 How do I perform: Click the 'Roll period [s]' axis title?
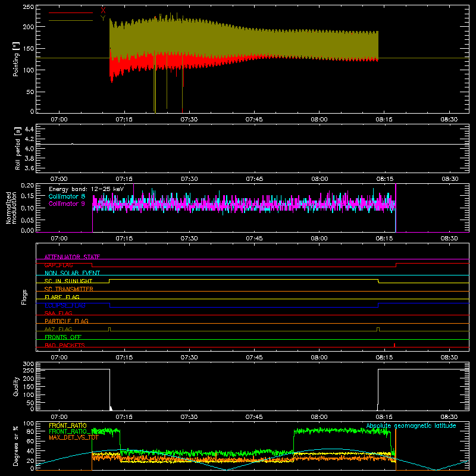pyautogui.click(x=17, y=148)
